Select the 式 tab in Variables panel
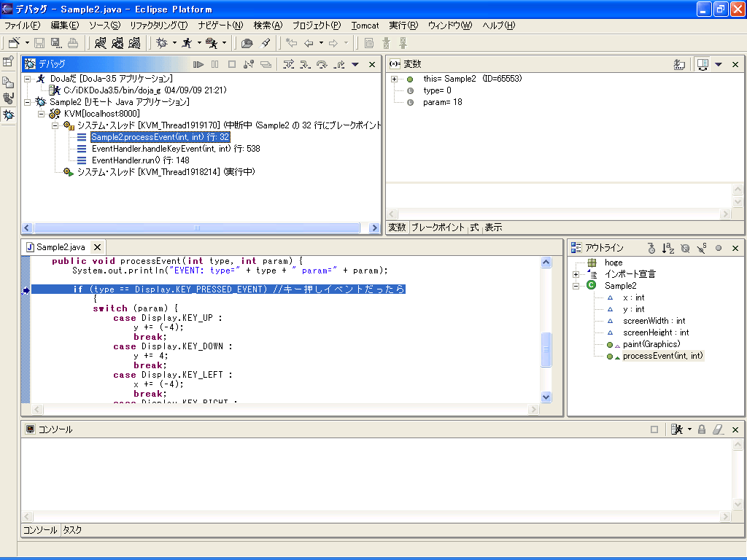Screen dimensions: 747x560 pos(474,227)
